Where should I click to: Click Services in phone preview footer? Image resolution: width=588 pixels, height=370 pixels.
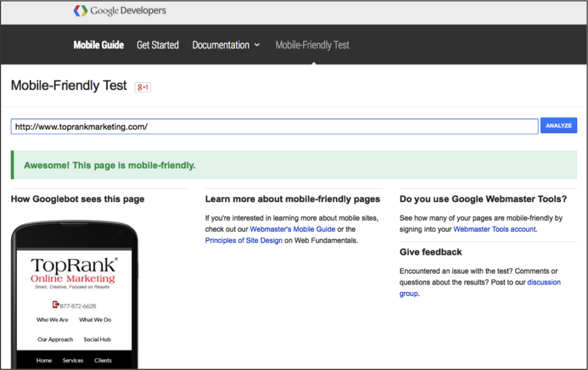click(73, 360)
